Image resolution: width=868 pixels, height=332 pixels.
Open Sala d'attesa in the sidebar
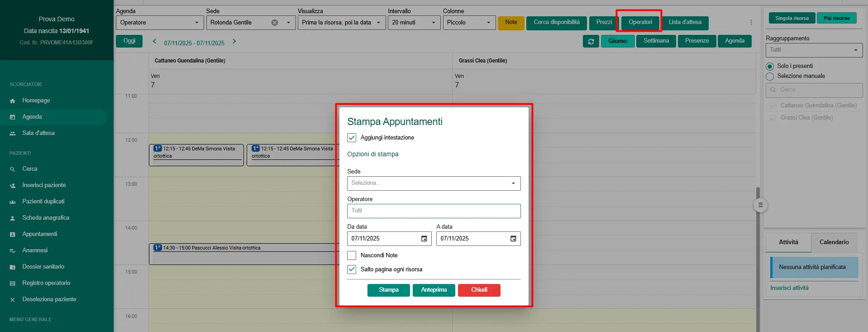[x=38, y=133]
